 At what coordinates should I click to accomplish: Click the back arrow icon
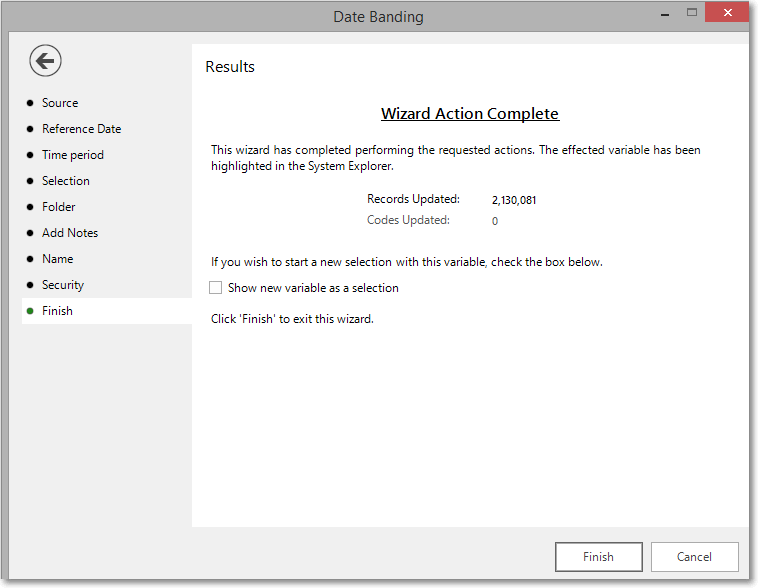45,61
